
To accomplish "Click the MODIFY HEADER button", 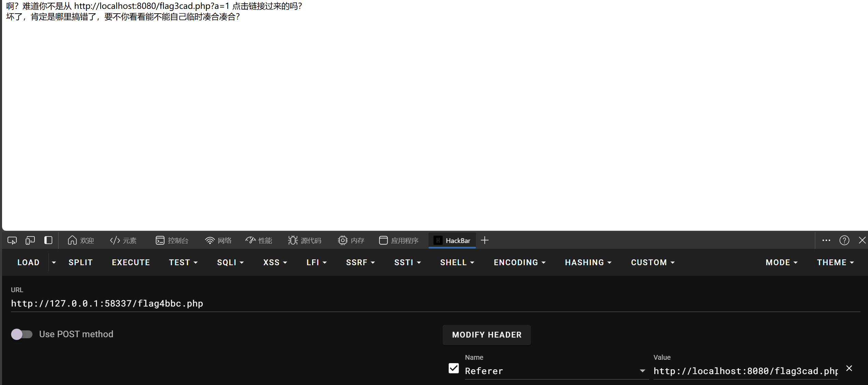I will click(x=487, y=335).
